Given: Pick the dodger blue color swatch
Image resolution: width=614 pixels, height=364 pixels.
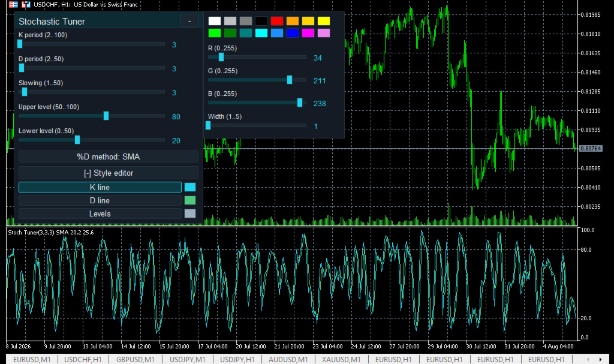Looking at the screenshot, I should (277, 34).
